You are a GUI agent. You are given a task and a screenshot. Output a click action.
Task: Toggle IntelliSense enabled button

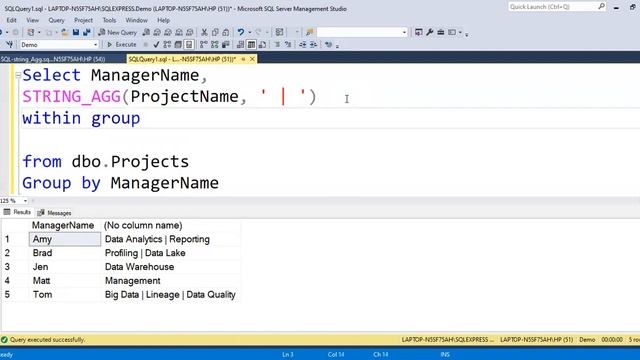189,44
